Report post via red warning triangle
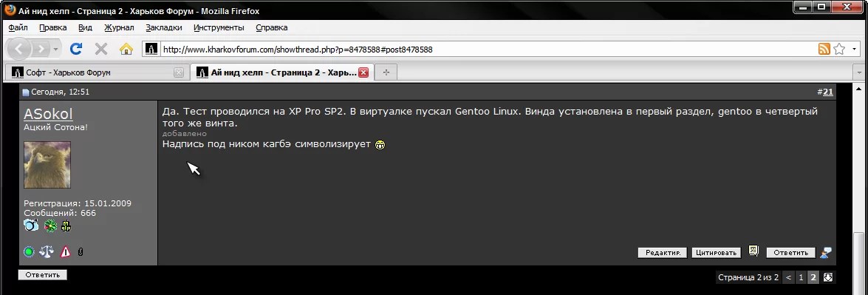 [x=65, y=251]
